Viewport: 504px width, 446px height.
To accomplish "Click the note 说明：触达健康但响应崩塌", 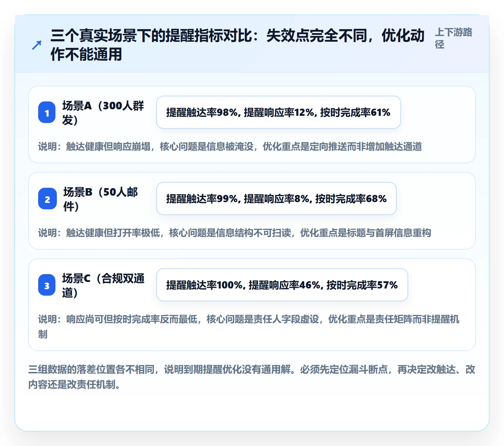I will [230, 146].
